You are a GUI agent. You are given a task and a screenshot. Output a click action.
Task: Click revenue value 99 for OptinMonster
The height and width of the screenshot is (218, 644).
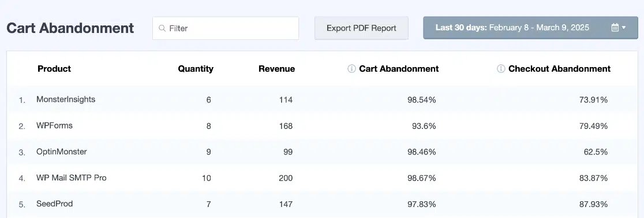[x=288, y=152]
